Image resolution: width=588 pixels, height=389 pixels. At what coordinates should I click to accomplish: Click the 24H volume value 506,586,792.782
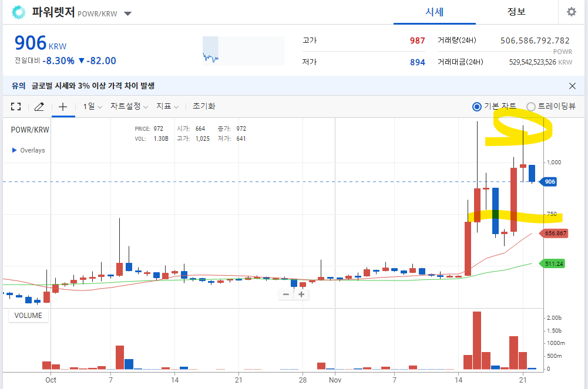[x=535, y=40]
